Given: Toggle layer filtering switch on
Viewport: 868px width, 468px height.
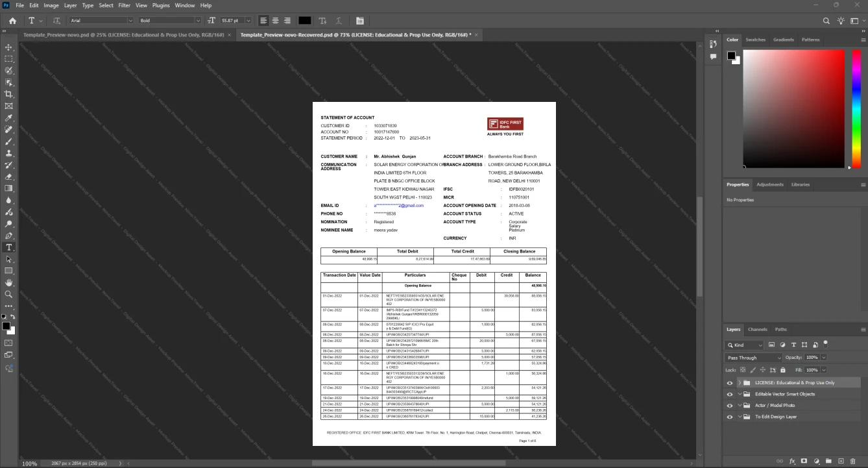Looking at the screenshot, I should pos(825,343).
